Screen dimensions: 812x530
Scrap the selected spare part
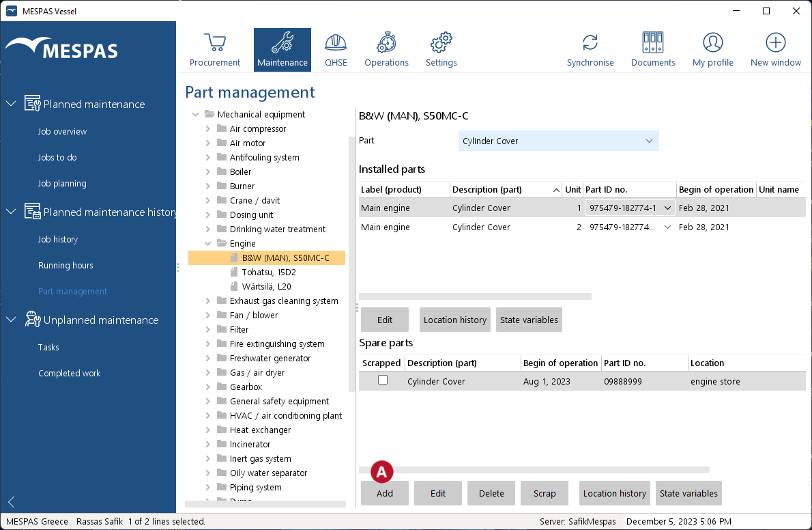pyautogui.click(x=545, y=493)
